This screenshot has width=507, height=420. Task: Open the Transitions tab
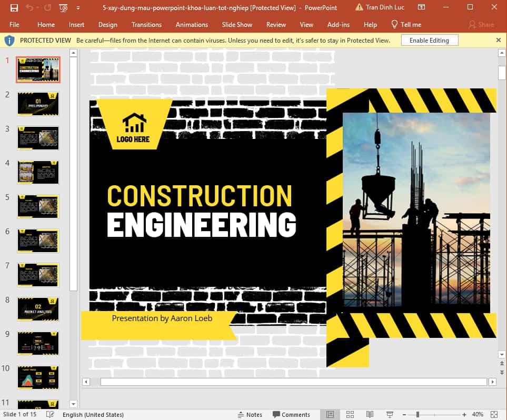coord(146,24)
